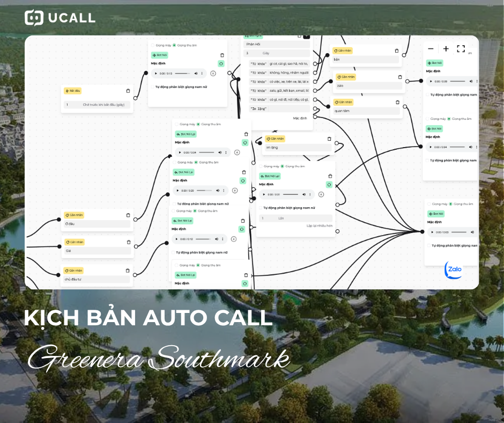Image resolution: width=504 pixels, height=423 pixels.
Task: Delete the 'Ở đâu' label node
Action: coord(128,215)
